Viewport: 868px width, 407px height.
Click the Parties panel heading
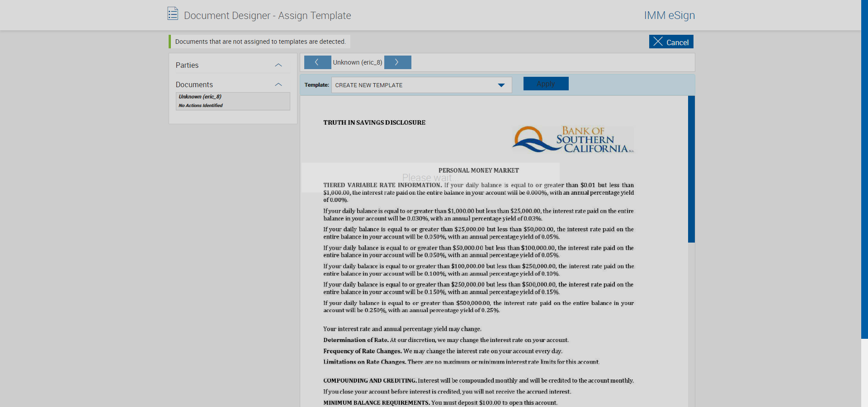coord(187,65)
